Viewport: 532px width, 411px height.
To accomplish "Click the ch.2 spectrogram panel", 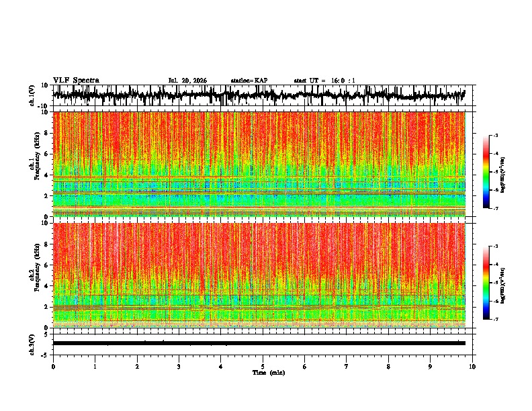I will point(259,275).
